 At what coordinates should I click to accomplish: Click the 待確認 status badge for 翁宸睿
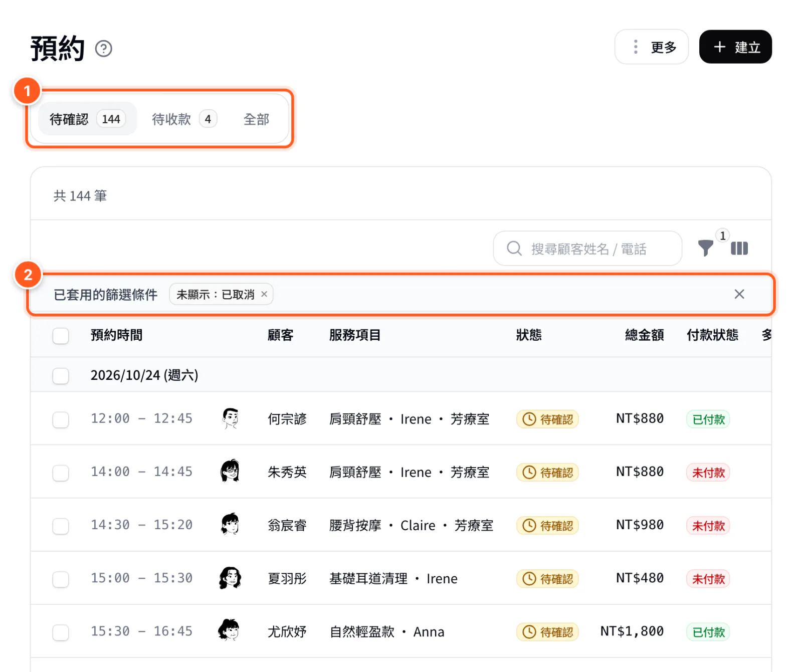(x=547, y=526)
